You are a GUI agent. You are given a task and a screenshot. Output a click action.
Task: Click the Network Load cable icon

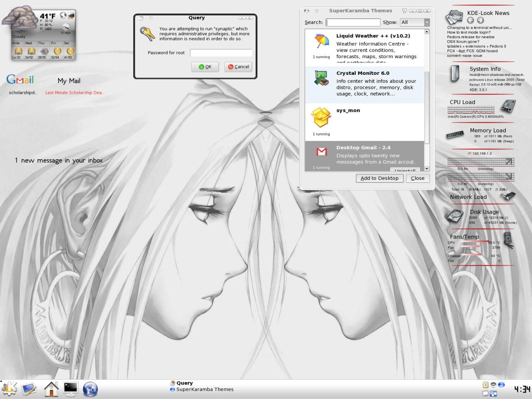(508, 196)
